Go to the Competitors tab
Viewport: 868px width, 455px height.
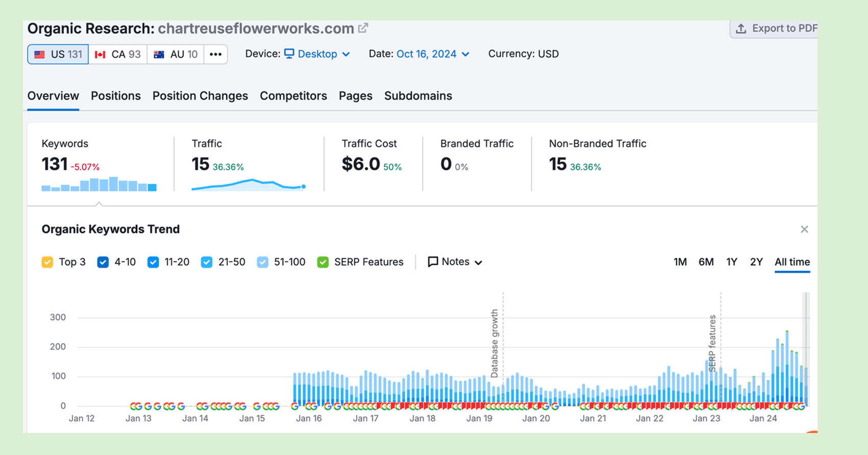coord(293,96)
